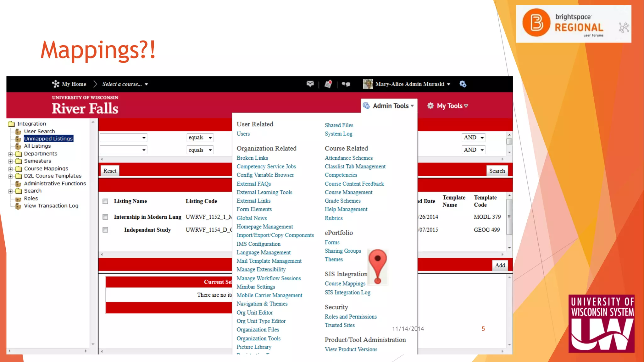Screen dimensions: 644x362
Task: Click the Integration root folder icon
Action: (x=12, y=124)
